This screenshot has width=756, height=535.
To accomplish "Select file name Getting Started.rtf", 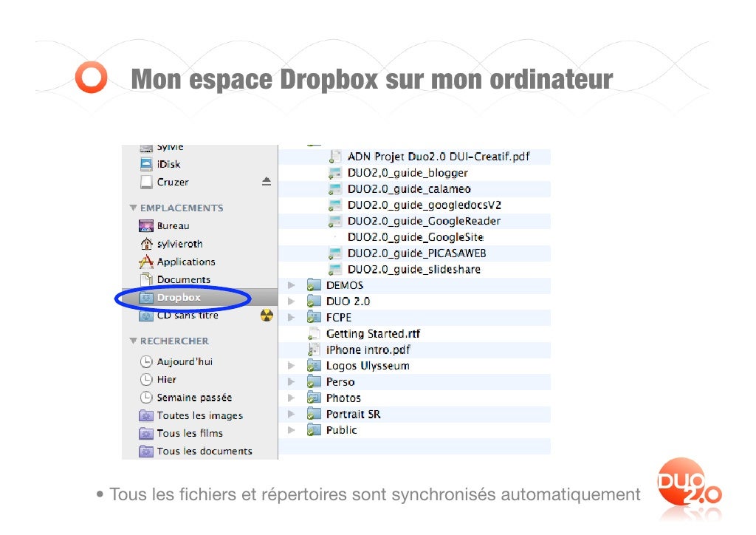I will point(373,333).
